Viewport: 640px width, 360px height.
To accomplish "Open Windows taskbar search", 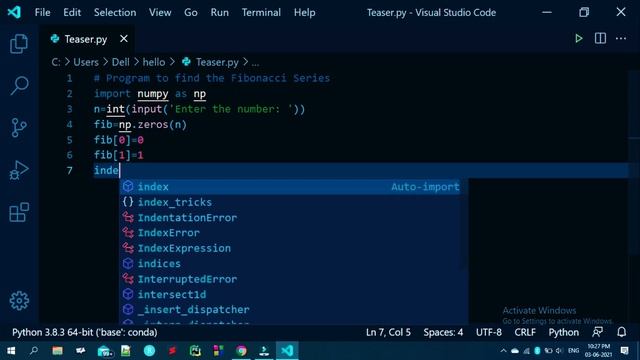I will pos(34,351).
